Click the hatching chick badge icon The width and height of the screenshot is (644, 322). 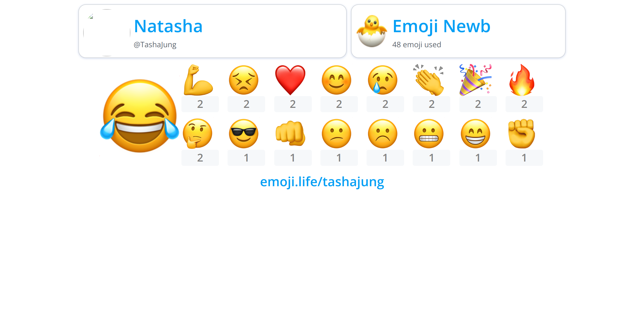point(372,31)
